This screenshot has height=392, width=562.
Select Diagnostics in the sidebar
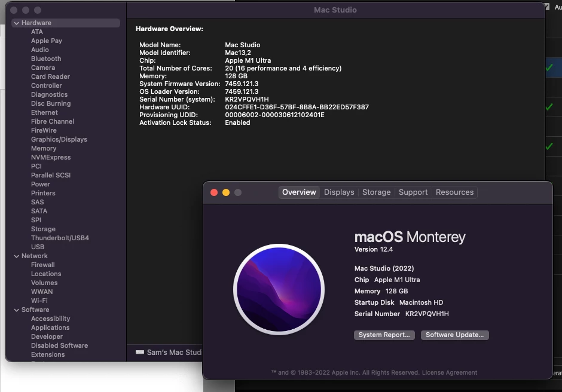(49, 94)
